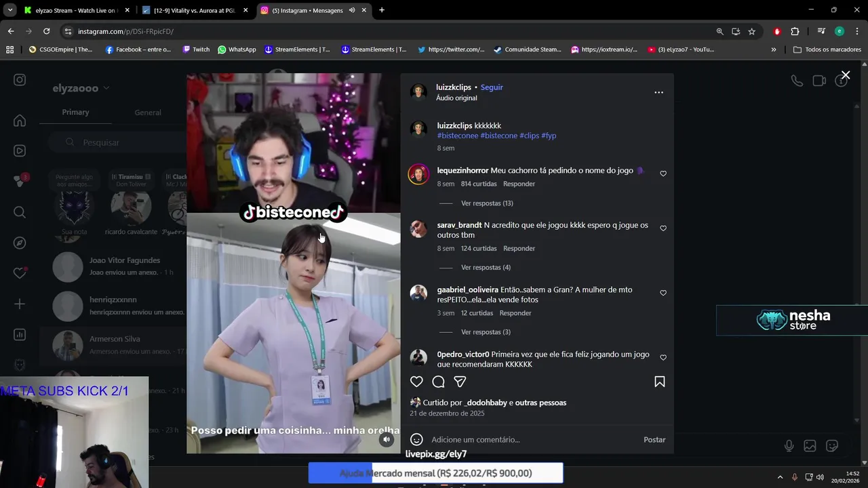This screenshot has height=488, width=868.
Task: Reply to lequezinhorror's comment
Action: [x=519, y=184]
